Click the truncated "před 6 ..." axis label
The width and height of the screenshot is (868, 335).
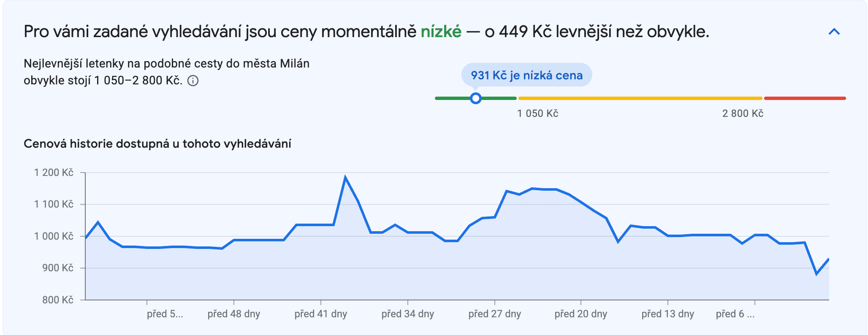click(735, 314)
